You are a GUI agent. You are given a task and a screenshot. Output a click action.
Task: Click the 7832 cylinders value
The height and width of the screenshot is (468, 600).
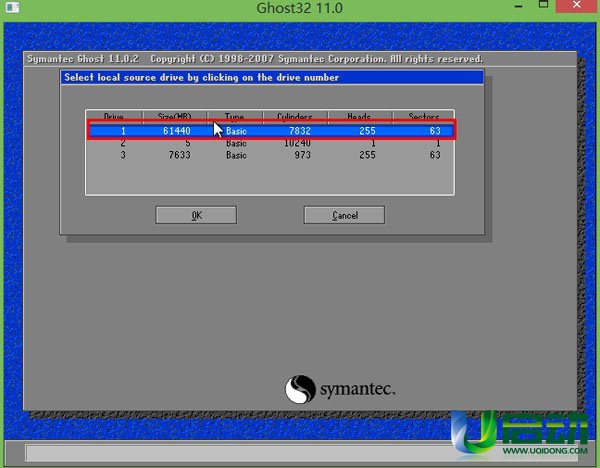point(300,131)
